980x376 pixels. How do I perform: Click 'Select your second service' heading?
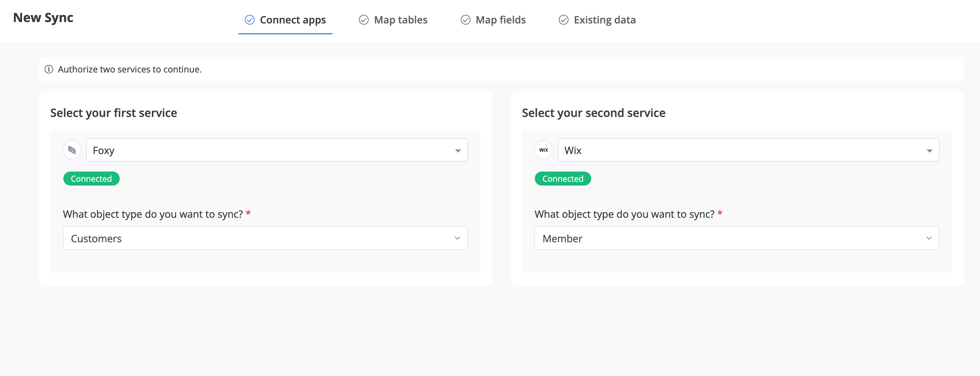[594, 113]
